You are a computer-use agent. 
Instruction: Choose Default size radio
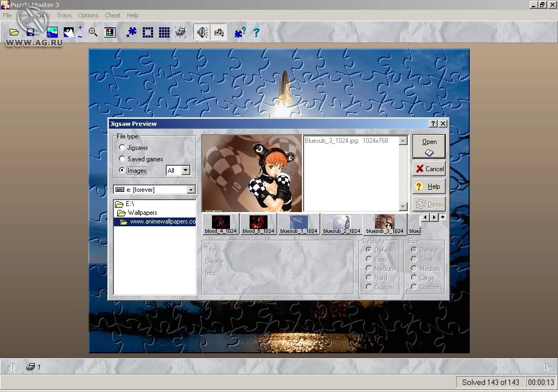(414, 250)
